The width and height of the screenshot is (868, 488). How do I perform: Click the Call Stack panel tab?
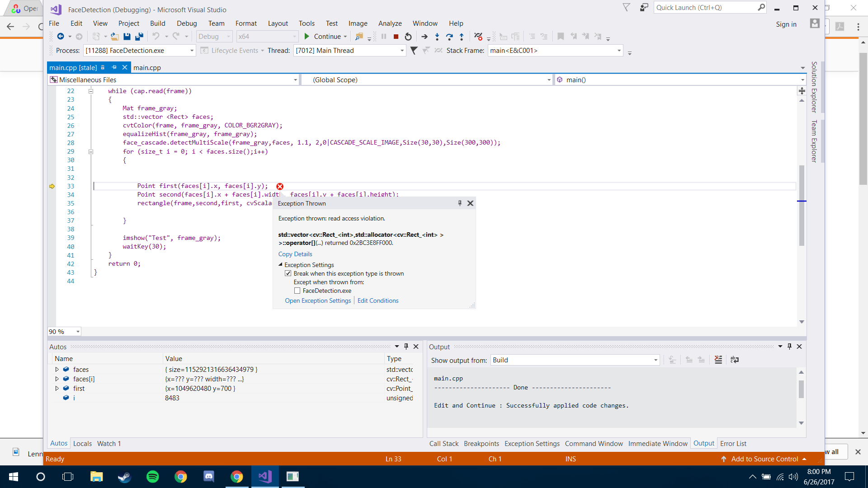click(x=444, y=443)
